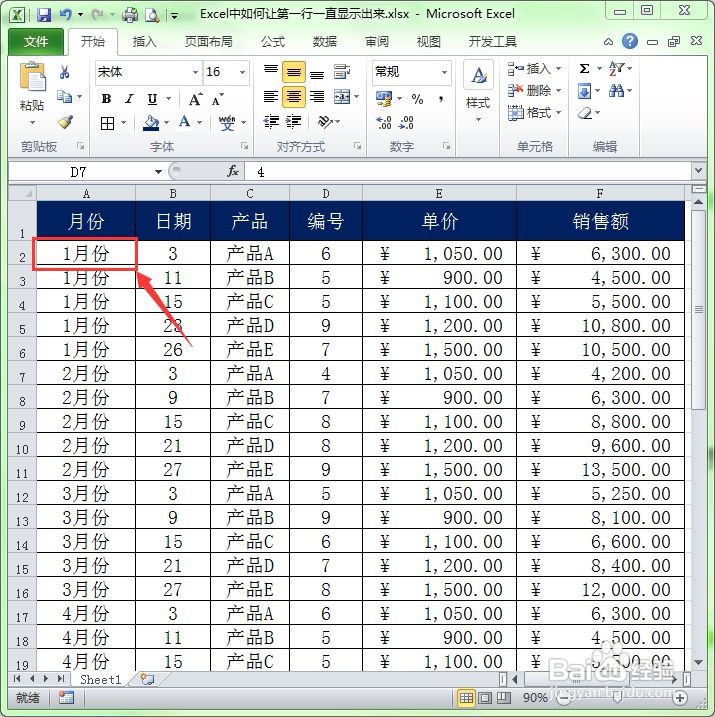
Task: Click the Accounting Number Format icon
Action: point(384,98)
